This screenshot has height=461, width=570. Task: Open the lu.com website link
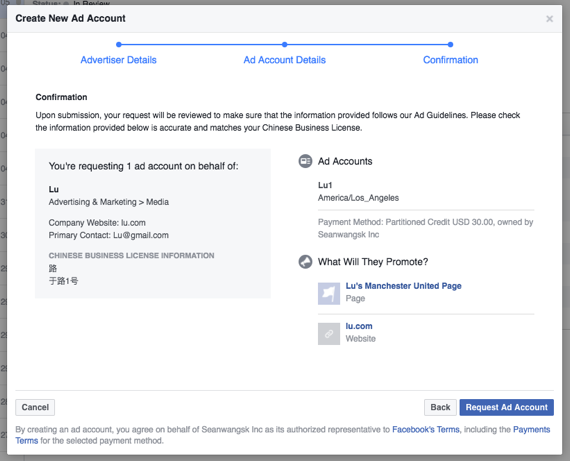coord(359,326)
